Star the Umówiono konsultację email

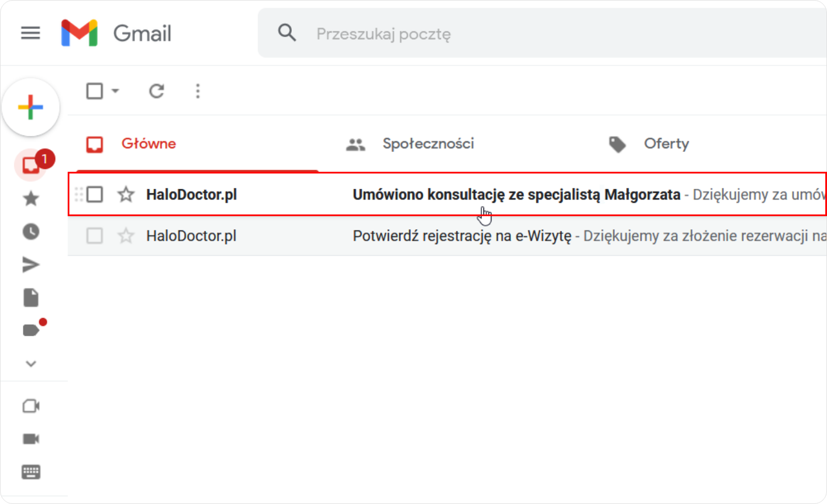pyautogui.click(x=126, y=195)
